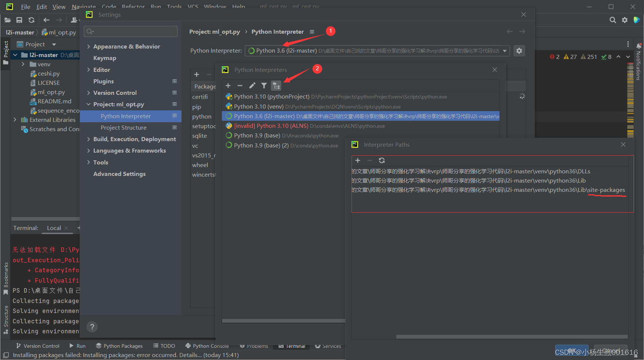The width and height of the screenshot is (644, 360).
Task: Open IDE settings gear in main toolbar
Action: [625, 20]
